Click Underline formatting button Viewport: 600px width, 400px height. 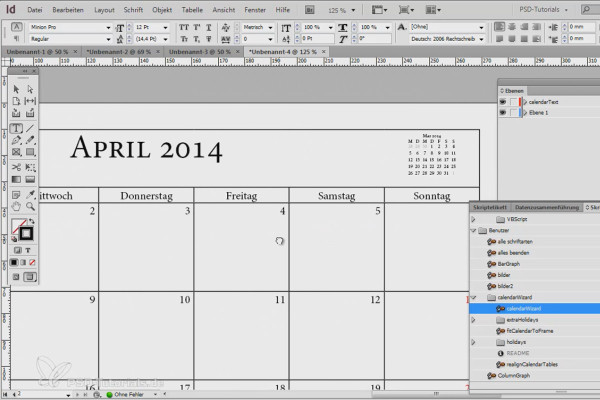pyautogui.click(x=209, y=27)
